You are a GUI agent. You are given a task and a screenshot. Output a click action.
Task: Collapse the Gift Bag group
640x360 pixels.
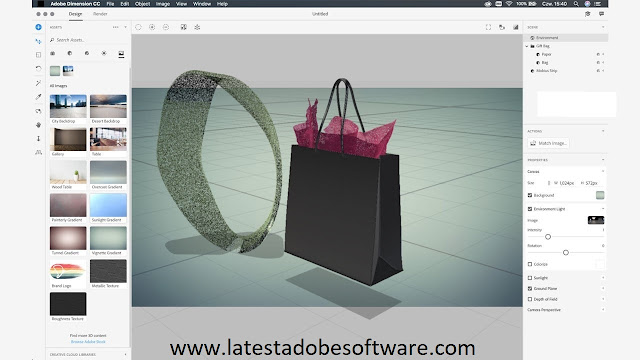tap(527, 46)
